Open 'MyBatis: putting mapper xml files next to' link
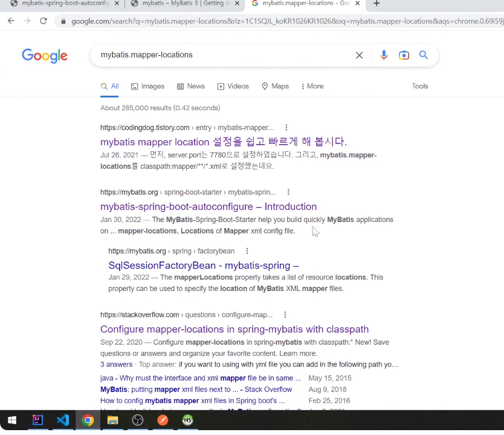504x435 pixels. 196,389
